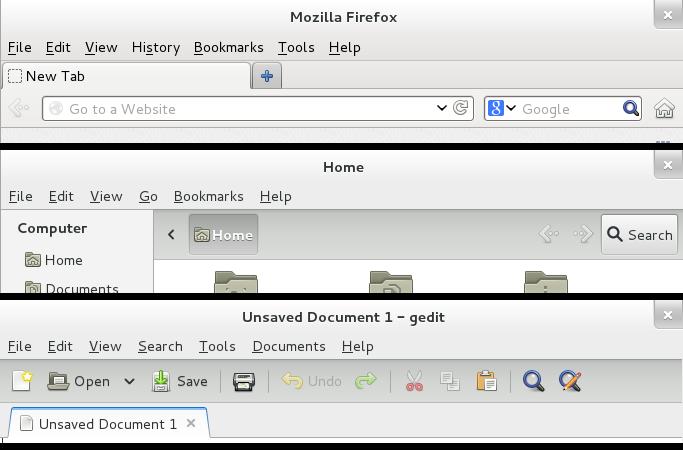Click the Paste clipboard icon in gedit
The image size is (683, 450).
tap(487, 381)
